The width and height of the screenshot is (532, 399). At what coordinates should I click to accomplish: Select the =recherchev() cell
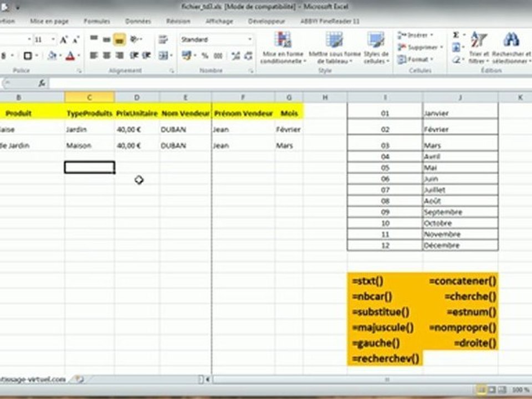point(385,359)
